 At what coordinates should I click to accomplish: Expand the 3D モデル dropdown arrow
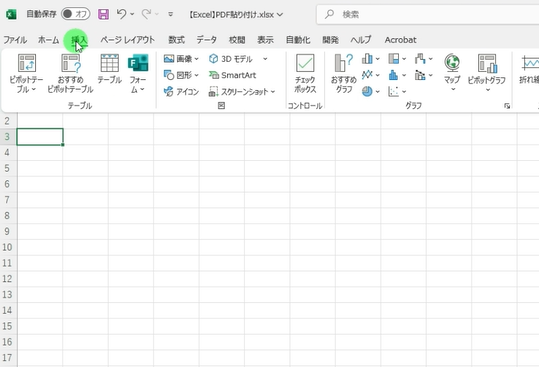coord(265,59)
